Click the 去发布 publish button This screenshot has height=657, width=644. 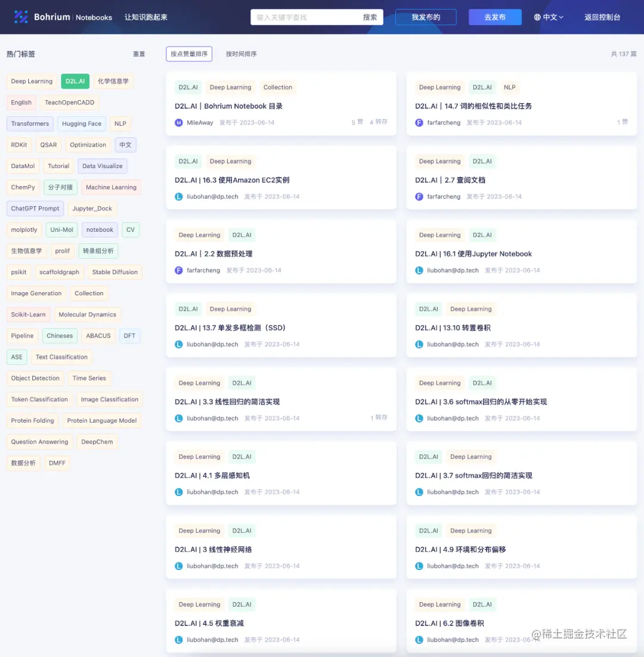click(495, 17)
